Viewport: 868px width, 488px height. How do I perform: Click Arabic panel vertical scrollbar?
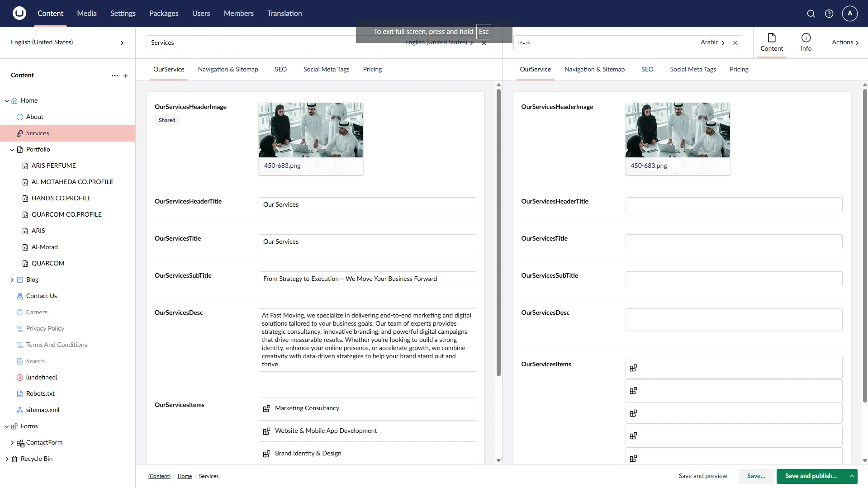pos(865,246)
